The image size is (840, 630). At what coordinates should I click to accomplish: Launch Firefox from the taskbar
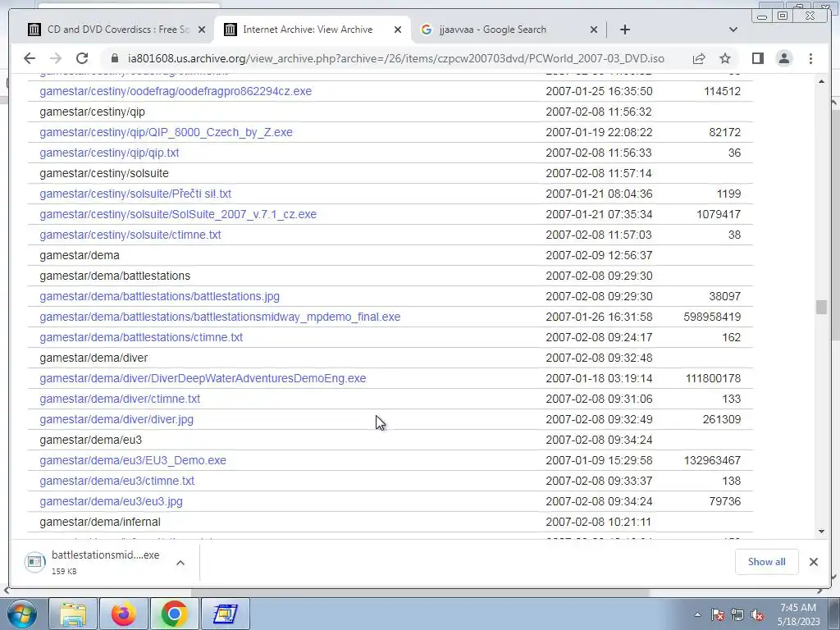click(x=123, y=614)
